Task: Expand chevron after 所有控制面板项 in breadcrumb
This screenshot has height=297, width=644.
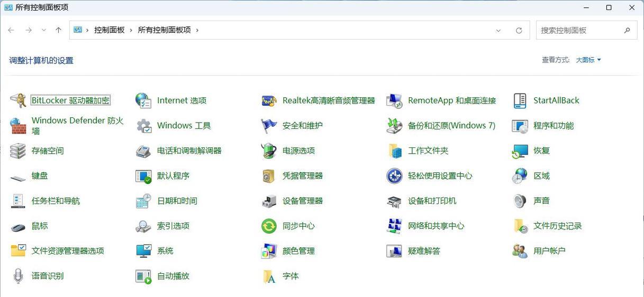Action: 197,30
